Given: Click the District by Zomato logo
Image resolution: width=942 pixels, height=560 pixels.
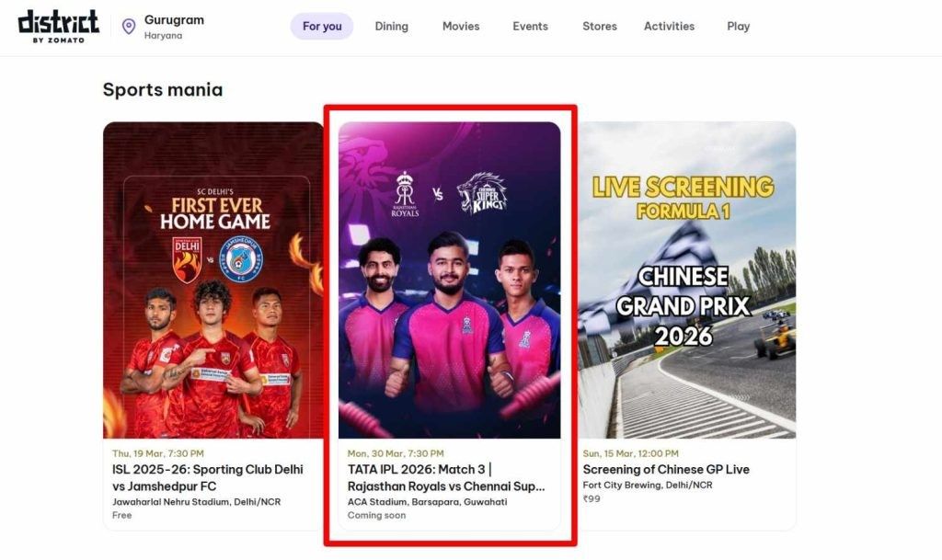Looking at the screenshot, I should pyautogui.click(x=59, y=25).
